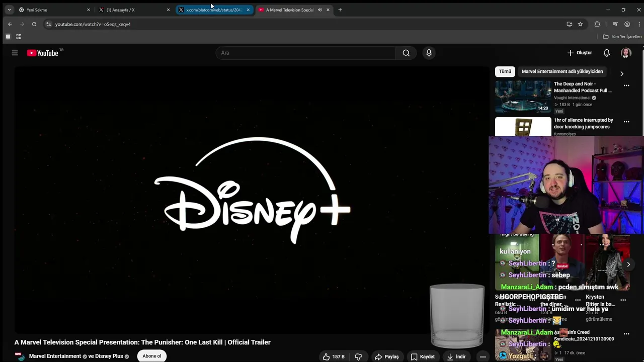Open options for The Deep and Noir video
Image resolution: width=644 pixels, height=362 pixels.
coord(626,85)
